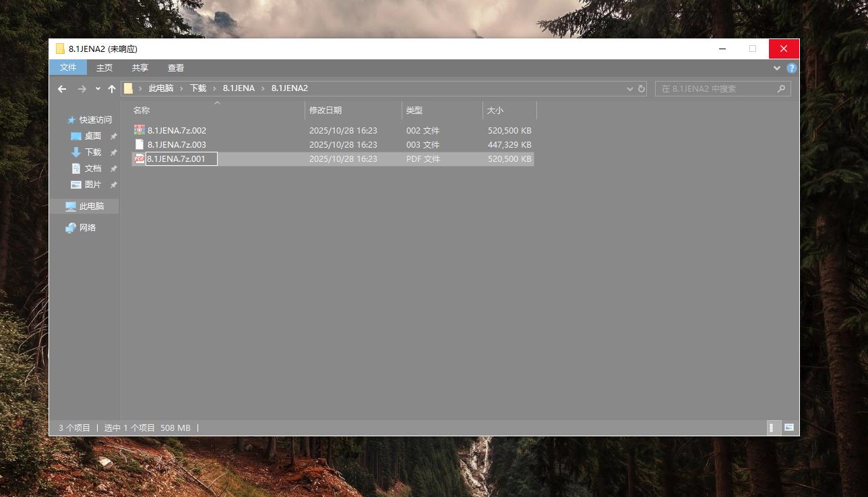Click the search magnifier icon
Image resolution: width=868 pixels, height=497 pixels.
(x=782, y=88)
